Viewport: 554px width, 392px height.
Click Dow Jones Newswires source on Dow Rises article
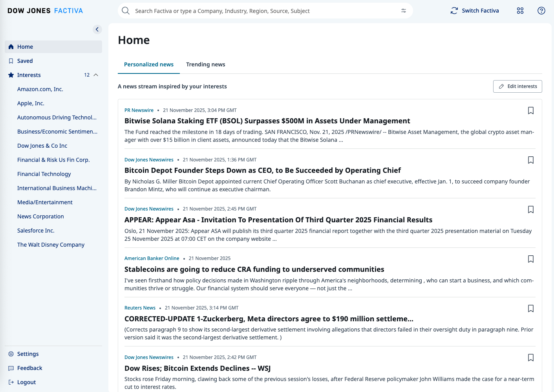point(149,357)
